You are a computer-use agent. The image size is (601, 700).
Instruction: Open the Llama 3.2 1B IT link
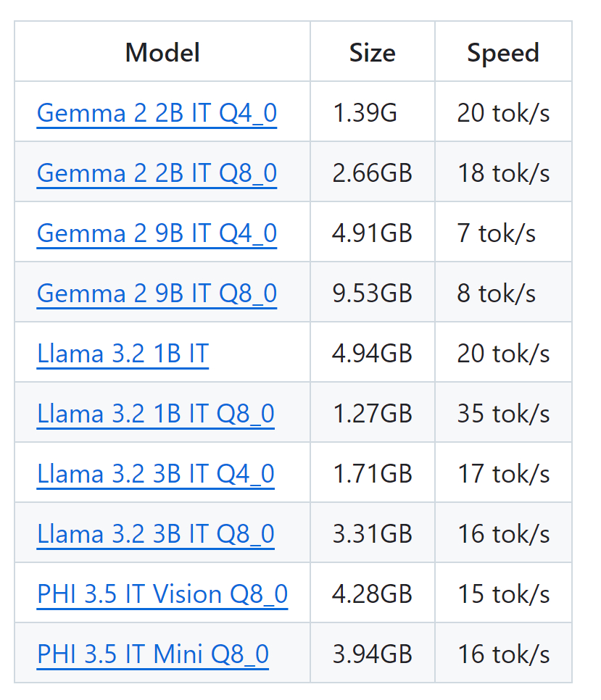click(123, 354)
